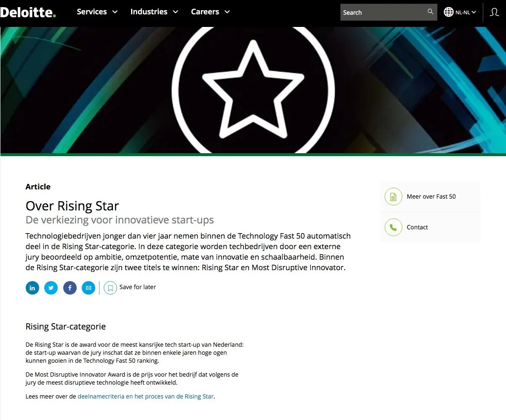Open the Services menu

point(92,12)
